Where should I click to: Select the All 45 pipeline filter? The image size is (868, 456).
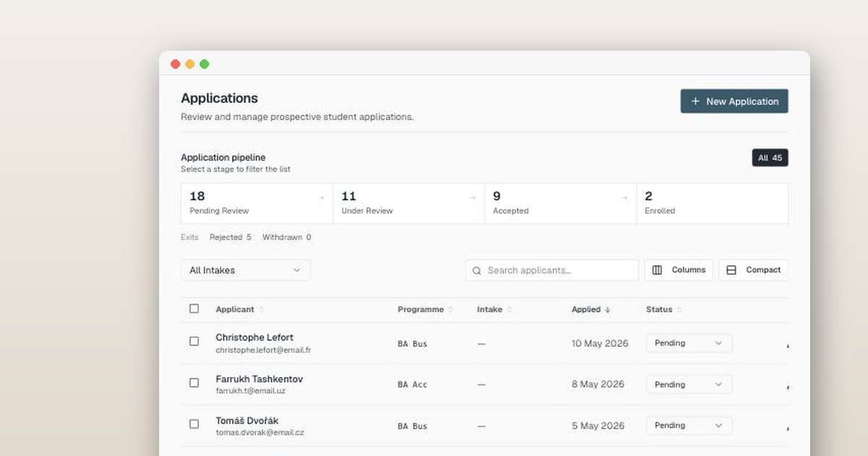point(770,158)
